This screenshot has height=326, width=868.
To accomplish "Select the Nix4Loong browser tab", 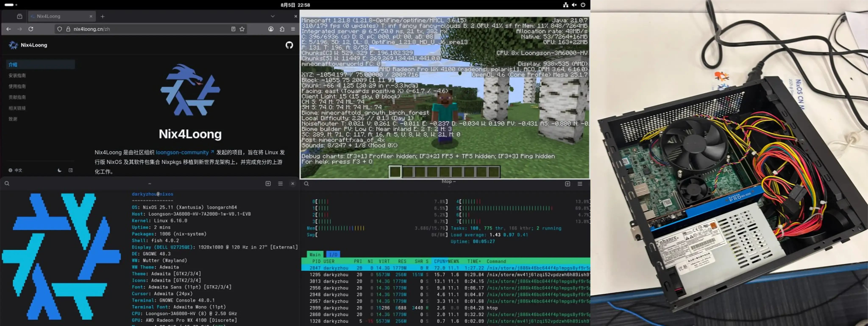I will point(62,16).
